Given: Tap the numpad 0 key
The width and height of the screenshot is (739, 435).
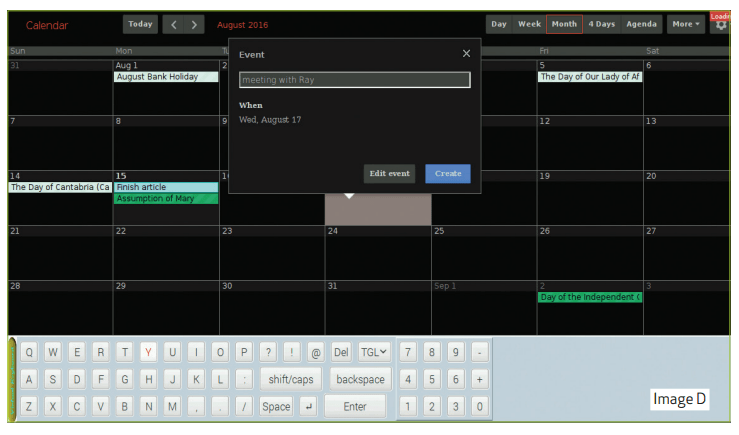Looking at the screenshot, I should pos(479,406).
